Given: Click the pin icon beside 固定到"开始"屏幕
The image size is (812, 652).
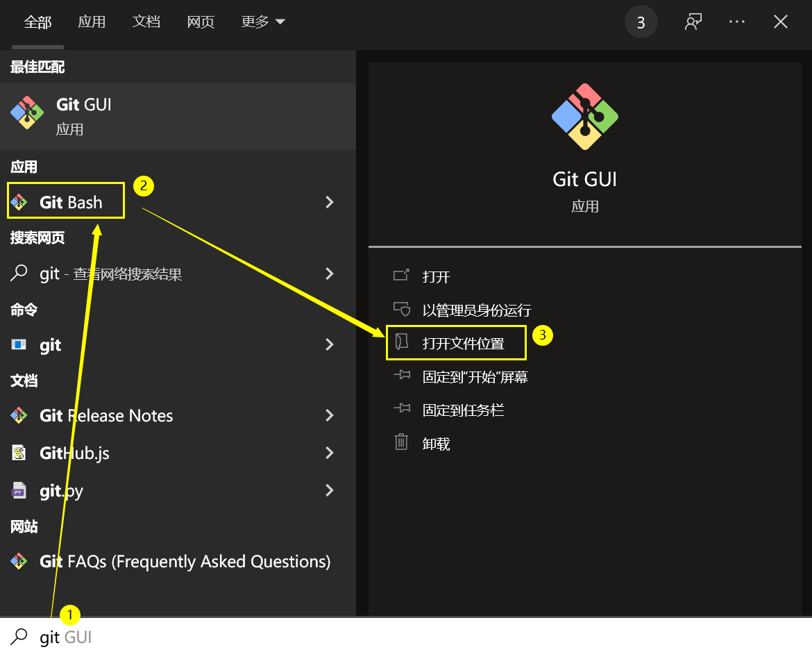Looking at the screenshot, I should tap(402, 375).
